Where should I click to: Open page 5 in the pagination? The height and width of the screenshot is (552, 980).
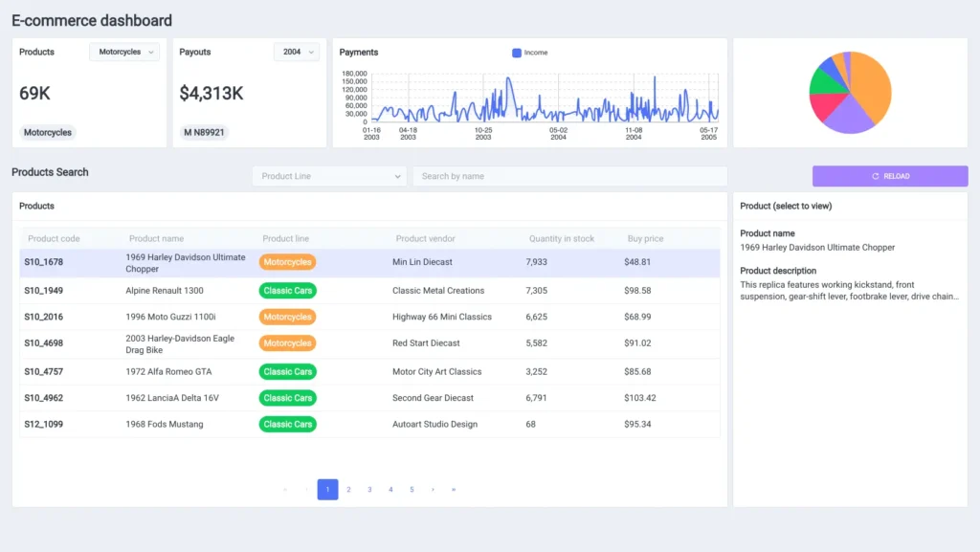point(412,490)
